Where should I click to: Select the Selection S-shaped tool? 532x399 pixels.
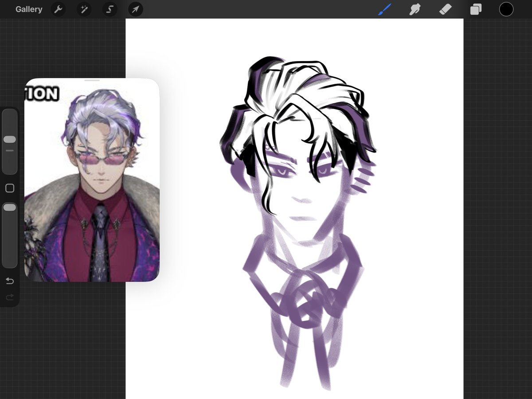point(110,9)
